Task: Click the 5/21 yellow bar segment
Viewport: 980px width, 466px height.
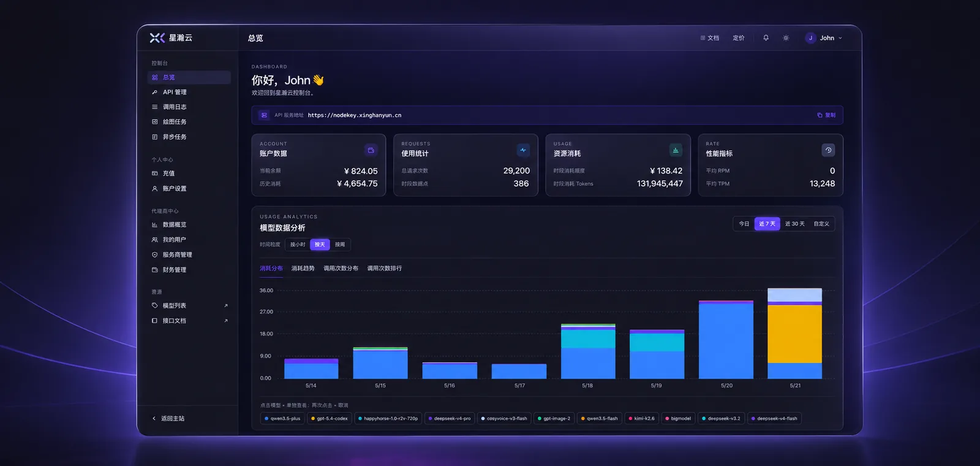Action: pyautogui.click(x=794, y=334)
